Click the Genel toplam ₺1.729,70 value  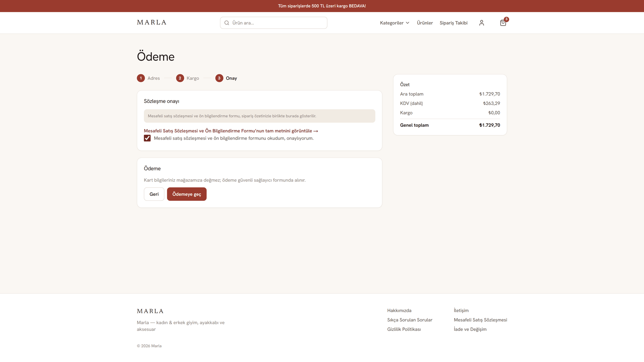pos(489,125)
